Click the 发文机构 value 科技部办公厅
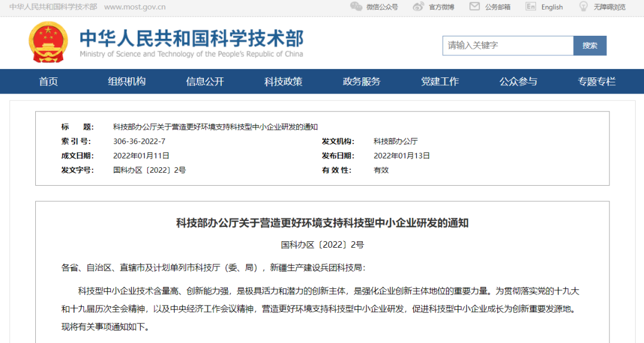Viewport: 644px width, 343px height. pos(395,142)
